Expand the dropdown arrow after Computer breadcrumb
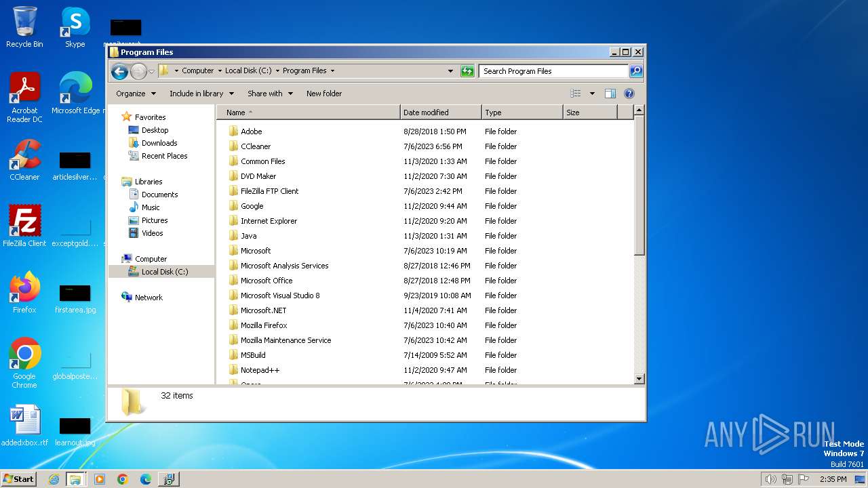The height and width of the screenshot is (488, 868). [x=220, y=70]
